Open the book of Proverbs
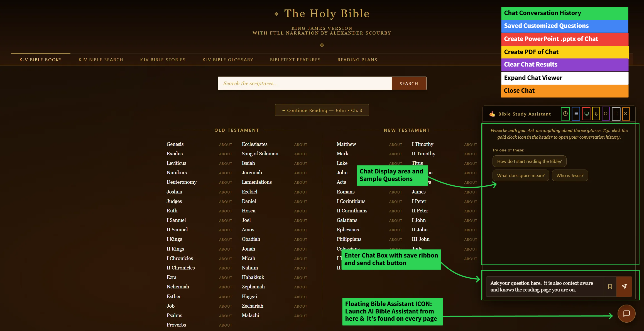This screenshot has height=331, width=644. tap(176, 325)
